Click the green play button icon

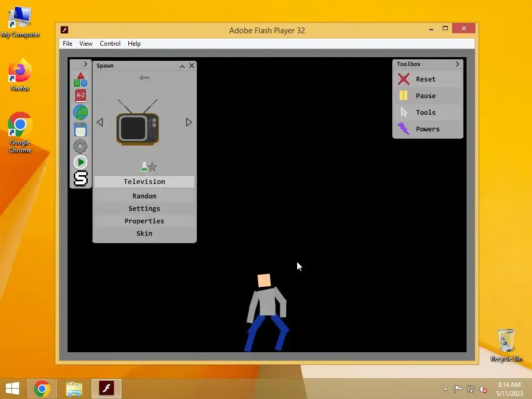point(81,162)
